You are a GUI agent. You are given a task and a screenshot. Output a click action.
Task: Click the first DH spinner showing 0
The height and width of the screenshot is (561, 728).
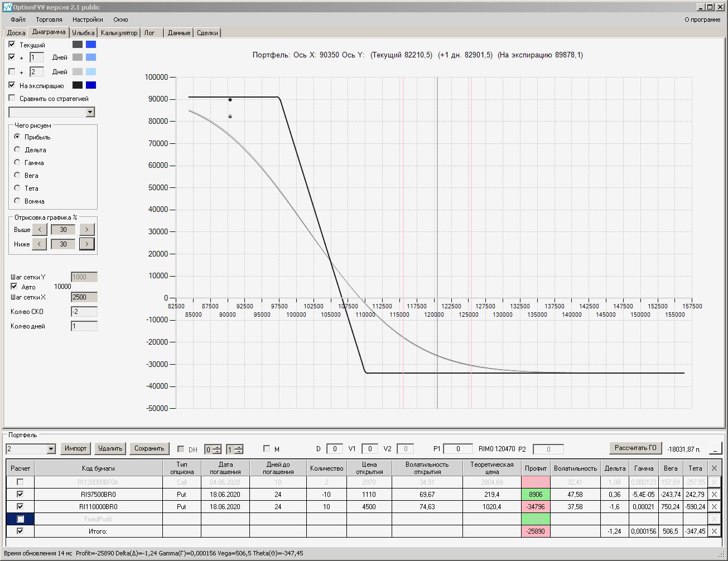tap(213, 449)
